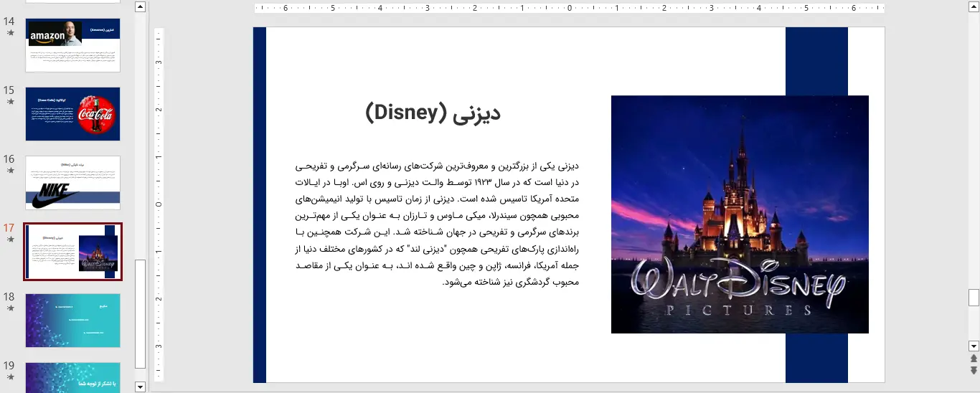Click the animation star under slide 16
The height and width of the screenshot is (393, 980).
coord(10,171)
